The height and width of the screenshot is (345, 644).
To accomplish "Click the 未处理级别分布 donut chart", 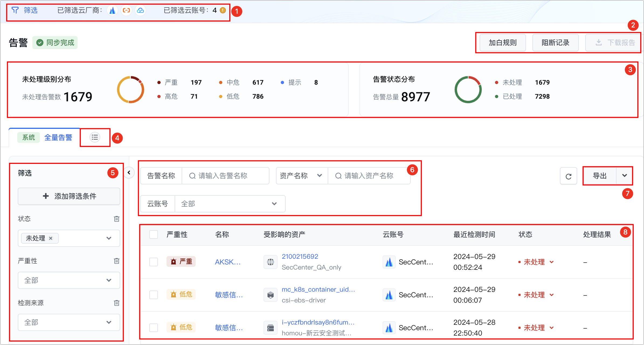I will click(x=131, y=89).
